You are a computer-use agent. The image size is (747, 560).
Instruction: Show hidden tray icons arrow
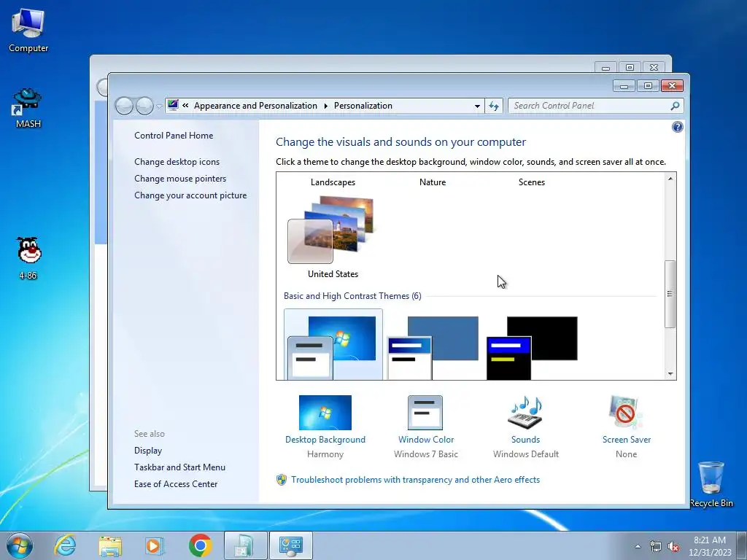[638, 546]
